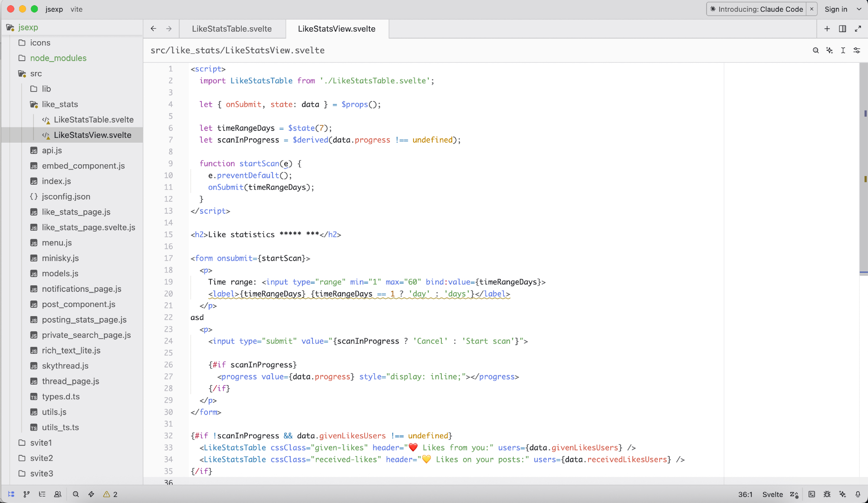Open the debugger bug icon
This screenshot has height=503, width=868.
pos(827,494)
